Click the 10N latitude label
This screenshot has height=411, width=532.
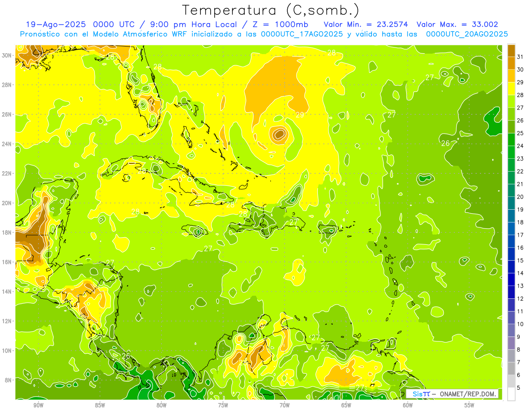click(7, 350)
